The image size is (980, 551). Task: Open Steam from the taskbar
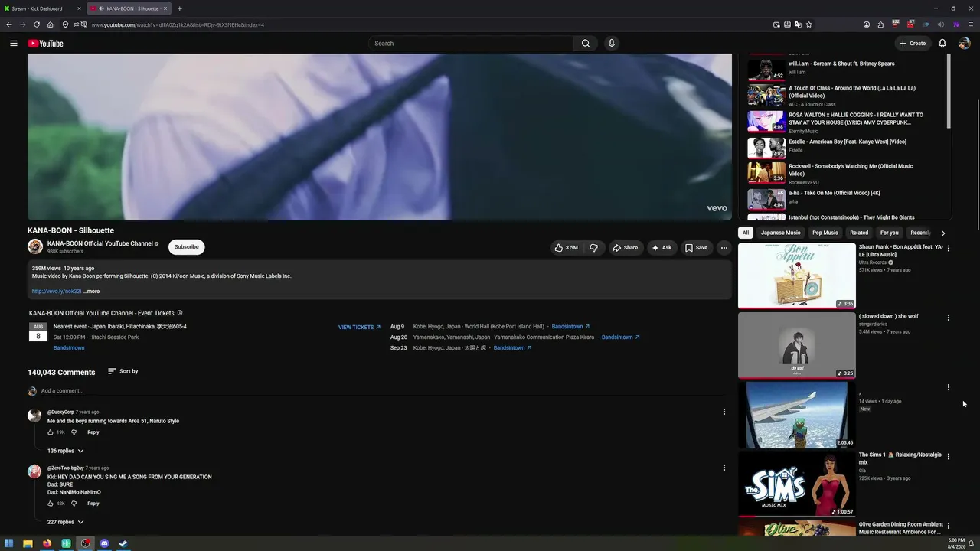(x=123, y=543)
